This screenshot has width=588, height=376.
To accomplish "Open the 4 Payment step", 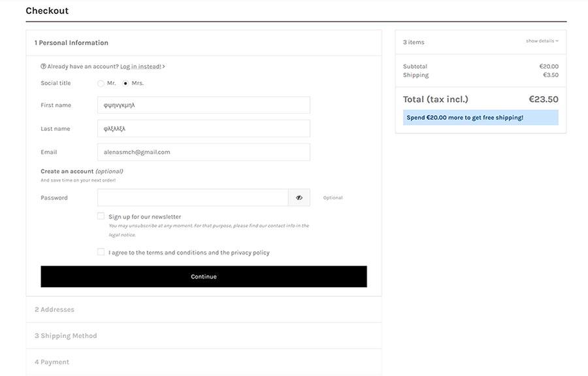I will (204, 362).
